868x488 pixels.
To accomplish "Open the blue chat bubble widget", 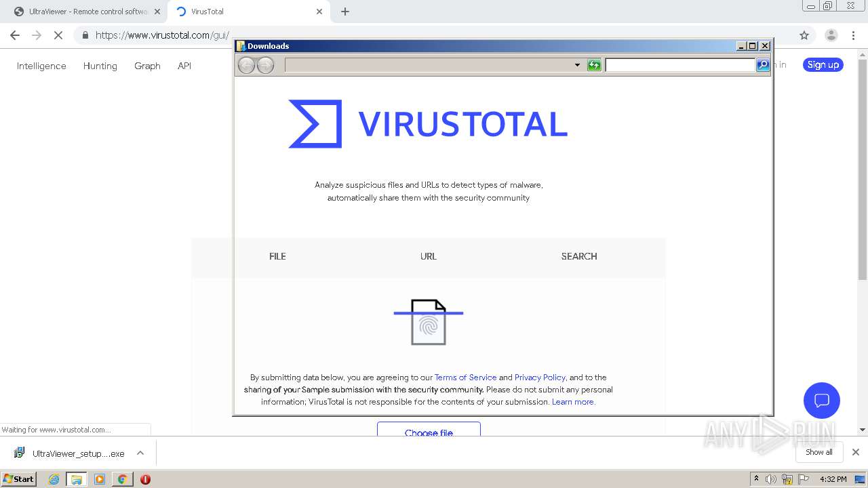I will (822, 400).
